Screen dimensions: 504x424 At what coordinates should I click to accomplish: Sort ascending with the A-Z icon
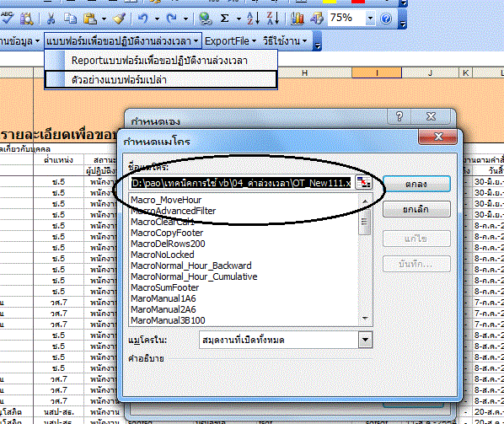pyautogui.click(x=254, y=19)
